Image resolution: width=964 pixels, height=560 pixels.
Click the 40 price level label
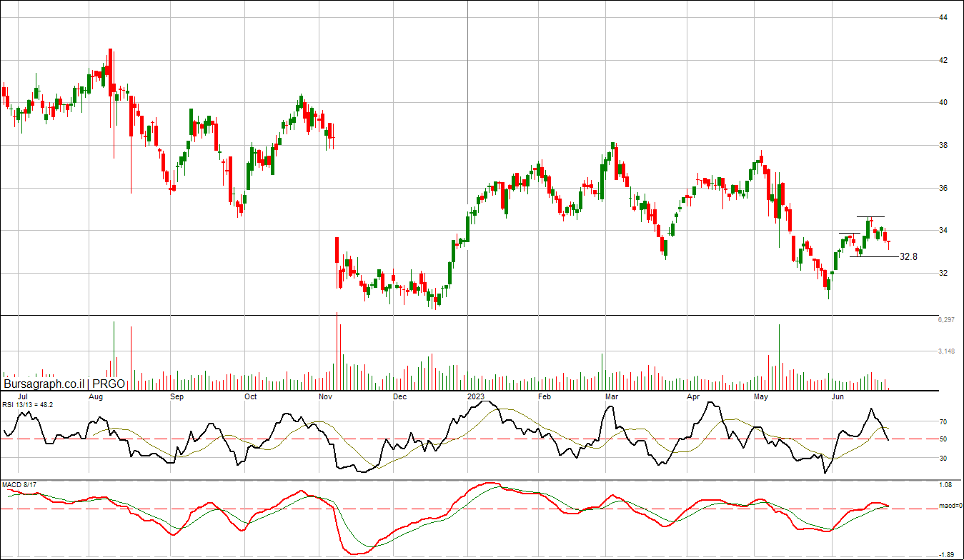click(x=943, y=103)
